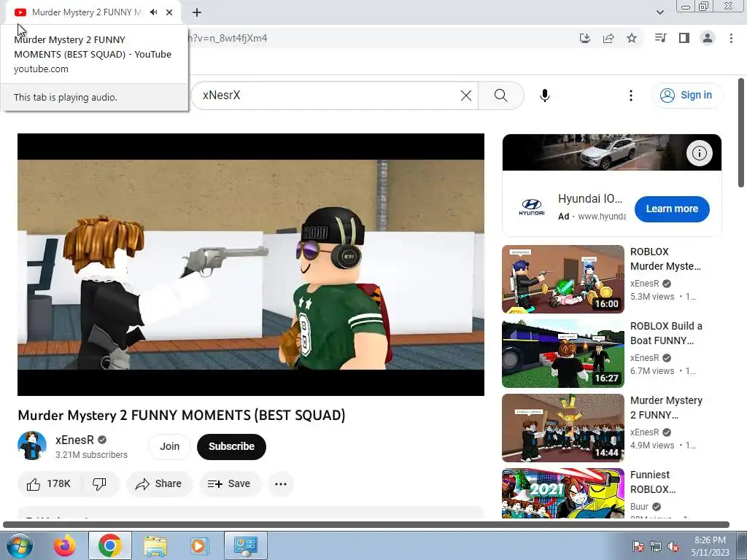Click the muted volume tray icon

[x=673, y=546]
